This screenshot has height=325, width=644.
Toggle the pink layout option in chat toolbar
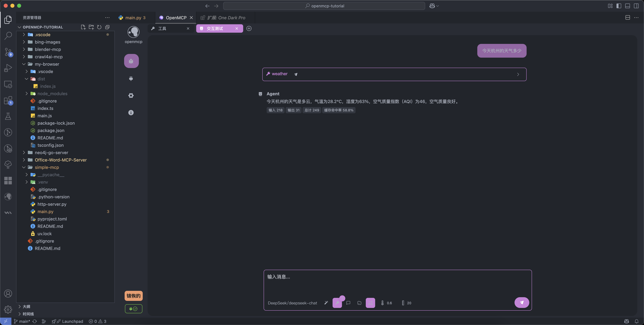[x=370, y=303]
